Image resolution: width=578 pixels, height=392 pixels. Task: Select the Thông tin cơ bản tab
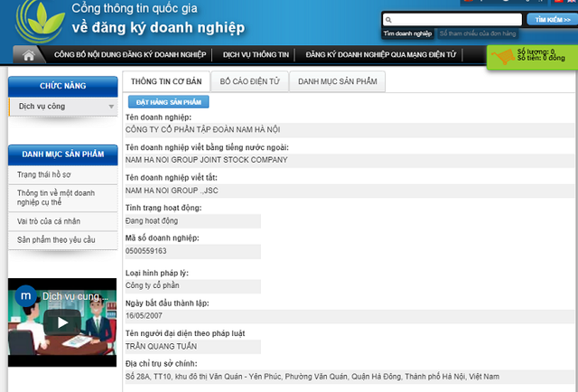(165, 82)
